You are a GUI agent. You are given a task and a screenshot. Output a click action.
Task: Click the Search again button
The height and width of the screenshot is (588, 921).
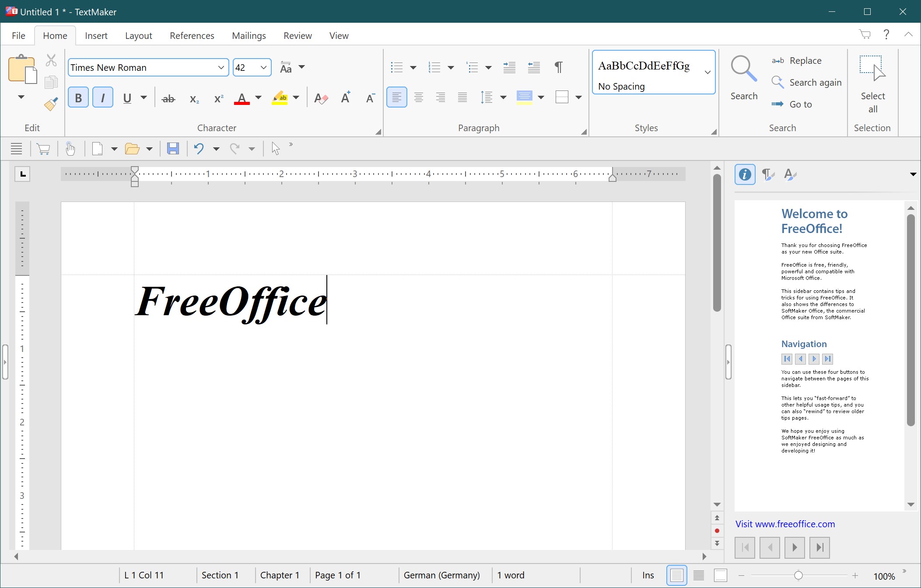coord(807,82)
